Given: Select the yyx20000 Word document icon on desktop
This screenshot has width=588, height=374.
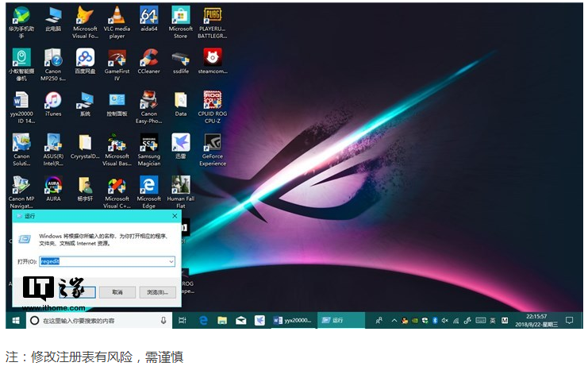Looking at the screenshot, I should [x=21, y=107].
